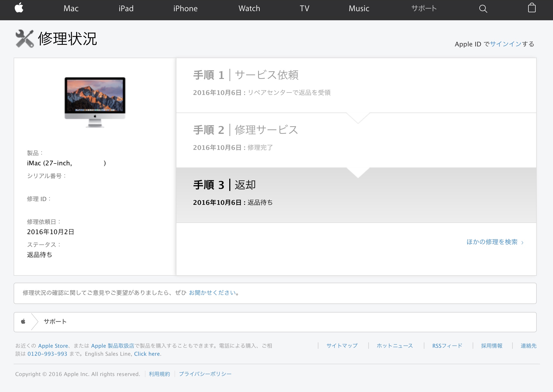Click the サインイン sign-in link
The image size is (553, 392).
coord(505,44)
